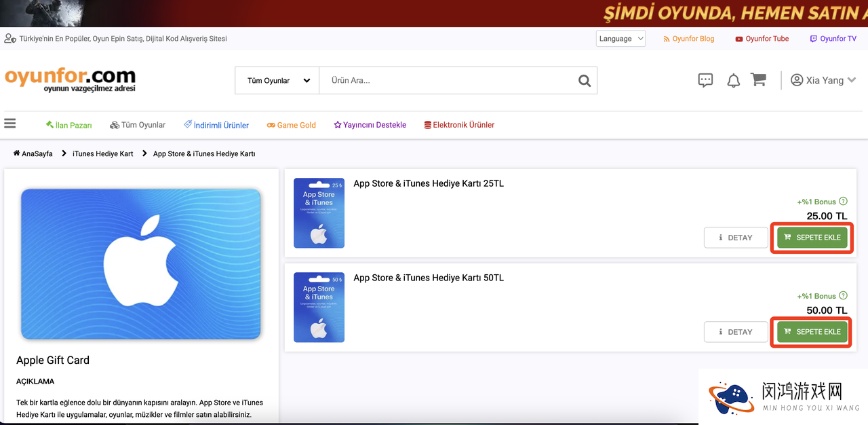Screen dimensions: 868x425
Task: Visit the Oyunfor Blog link
Action: pos(689,39)
